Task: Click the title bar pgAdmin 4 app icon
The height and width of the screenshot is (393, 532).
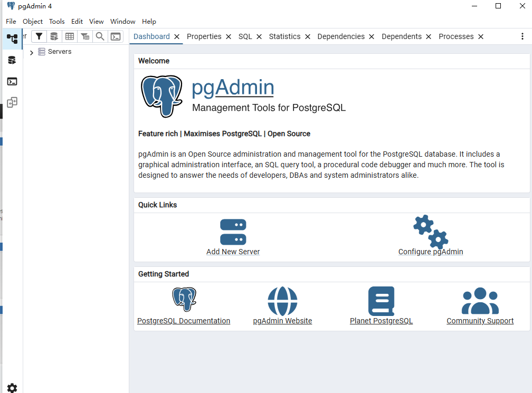Action: (x=11, y=6)
